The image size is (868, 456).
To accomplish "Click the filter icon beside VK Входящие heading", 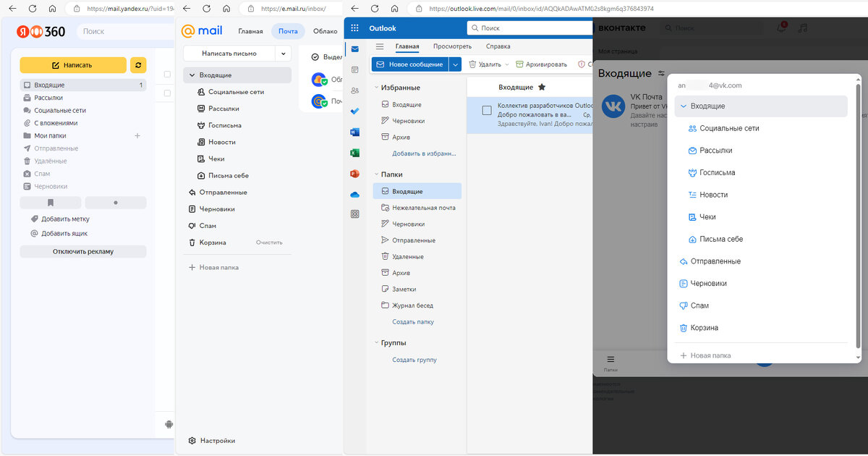I will (660, 74).
